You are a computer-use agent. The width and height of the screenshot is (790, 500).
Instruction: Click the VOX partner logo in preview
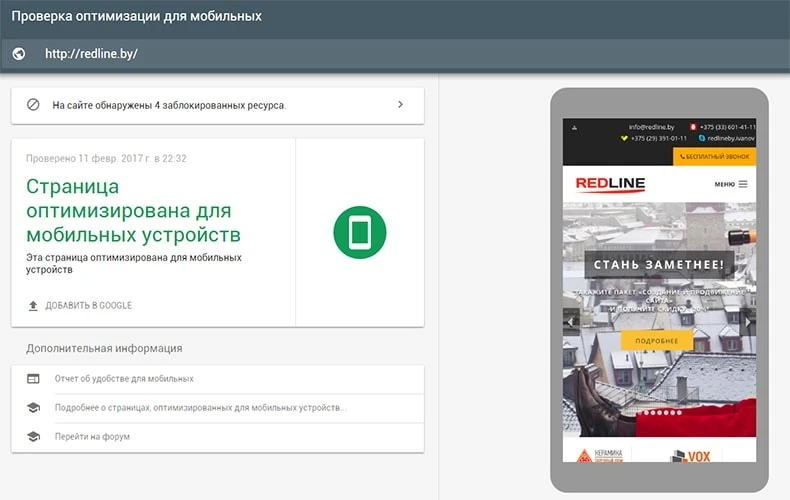click(690, 457)
